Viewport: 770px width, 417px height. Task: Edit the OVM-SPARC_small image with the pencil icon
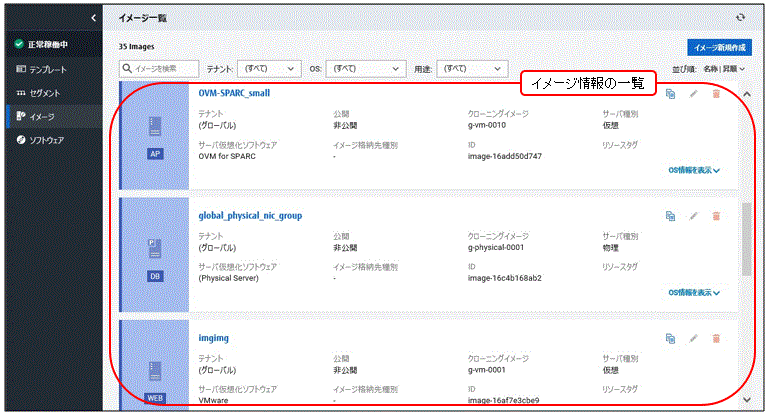693,94
